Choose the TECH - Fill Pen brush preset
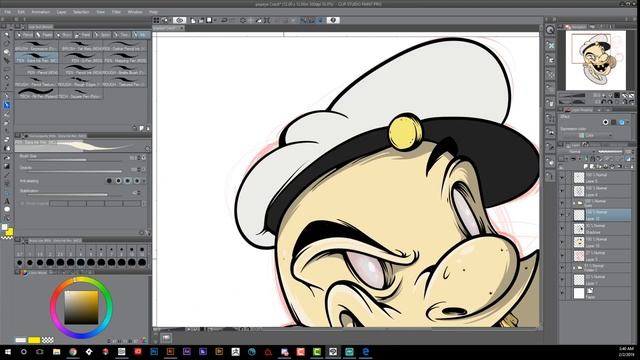Screen dimensions: 640x360 pos(37,93)
